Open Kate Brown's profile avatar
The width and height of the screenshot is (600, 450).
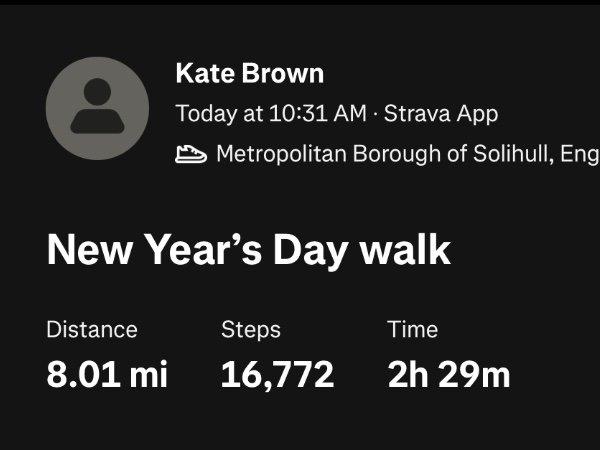pyautogui.click(x=97, y=107)
